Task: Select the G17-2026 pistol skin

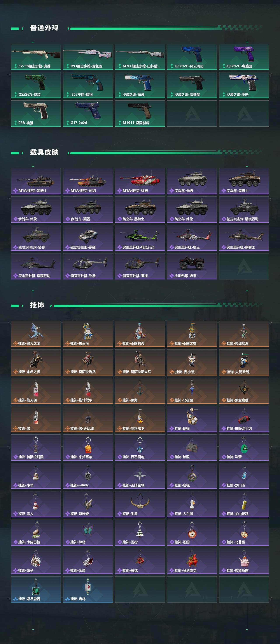Action: coord(88,114)
